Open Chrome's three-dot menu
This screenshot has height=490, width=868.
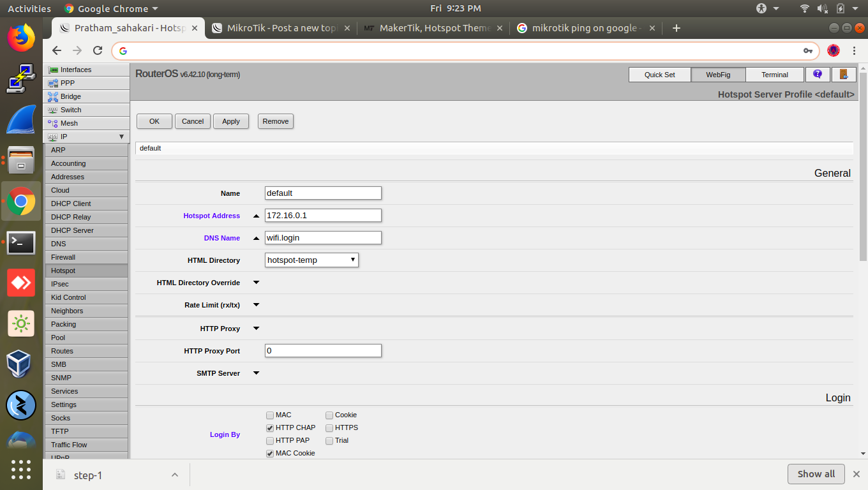click(x=854, y=50)
